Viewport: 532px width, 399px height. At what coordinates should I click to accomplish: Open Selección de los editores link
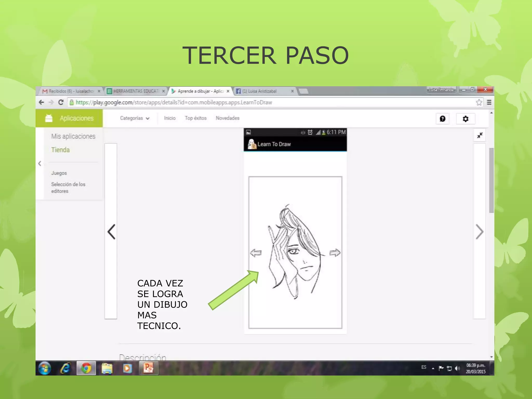click(x=68, y=188)
